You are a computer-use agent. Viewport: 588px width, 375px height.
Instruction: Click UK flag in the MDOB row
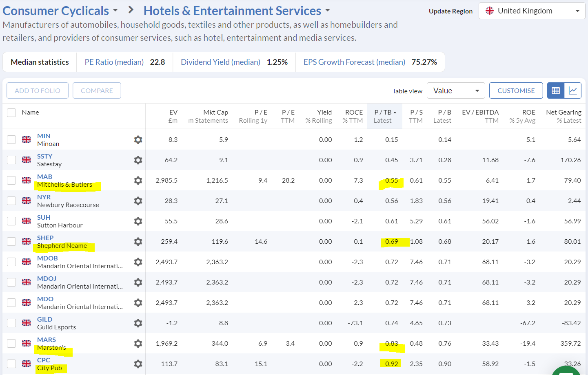pos(27,262)
